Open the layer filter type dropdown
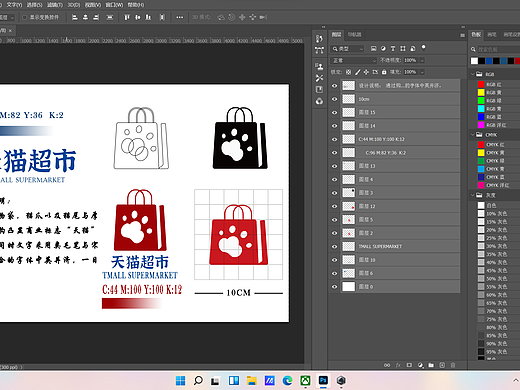Image resolution: width=520 pixels, height=390 pixels. (x=347, y=49)
